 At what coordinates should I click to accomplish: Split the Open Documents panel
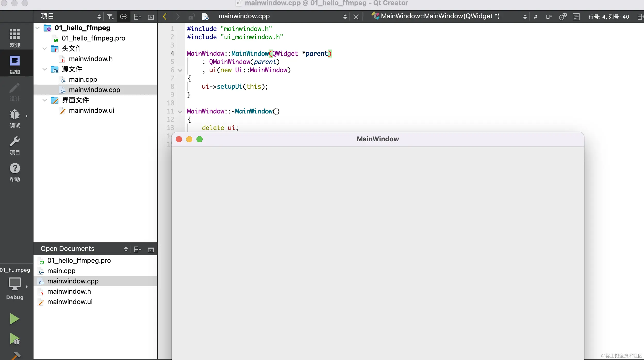tap(137, 249)
